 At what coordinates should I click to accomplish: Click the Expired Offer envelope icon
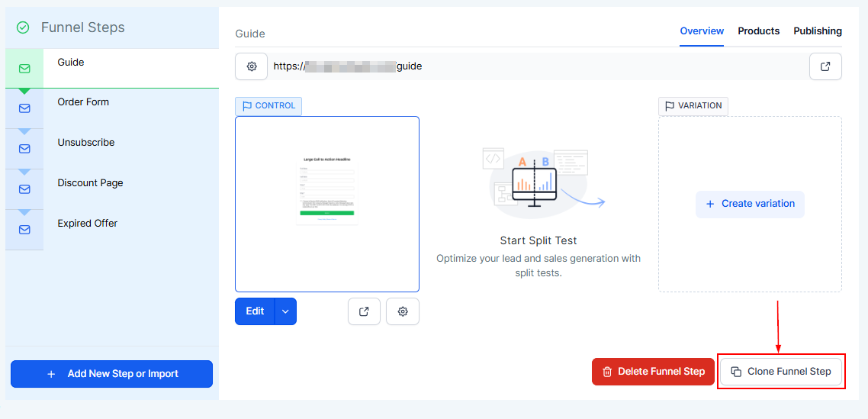point(24,230)
